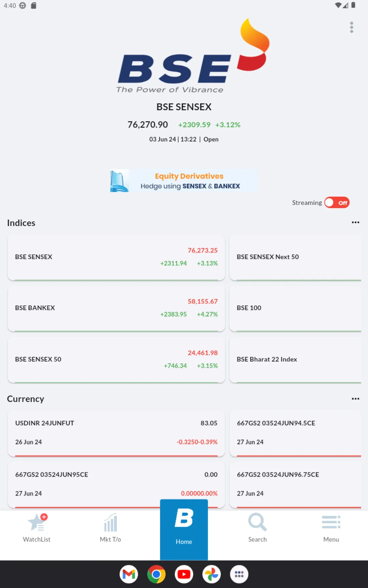This screenshot has height=588, width=368.
Task: Tap the Indices section heading
Action: [21, 223]
